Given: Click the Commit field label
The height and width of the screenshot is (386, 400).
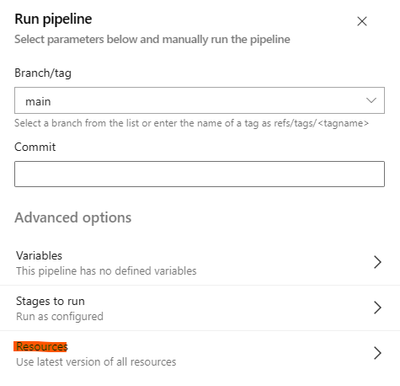Looking at the screenshot, I should click(x=35, y=147).
